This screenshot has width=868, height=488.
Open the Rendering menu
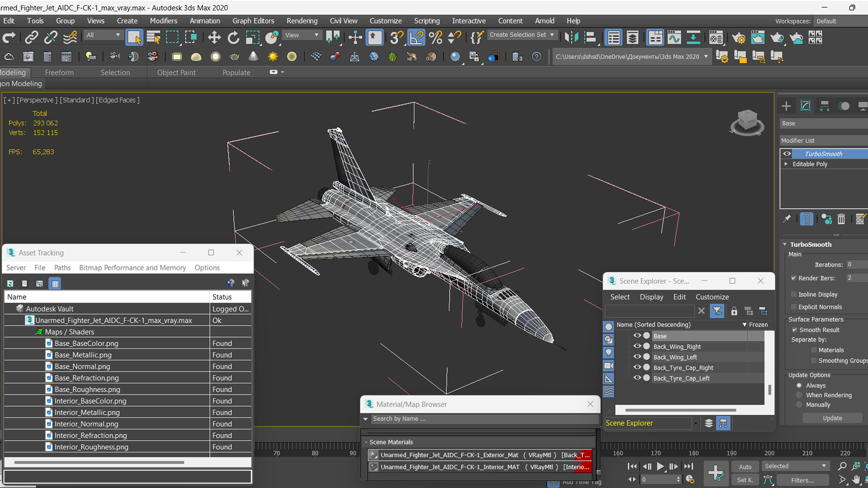(302, 21)
